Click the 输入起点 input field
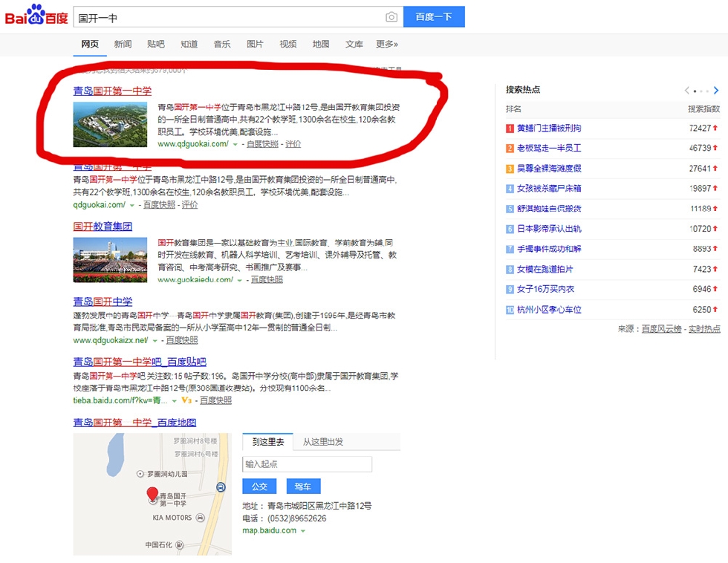This screenshot has width=728, height=563. tap(307, 464)
